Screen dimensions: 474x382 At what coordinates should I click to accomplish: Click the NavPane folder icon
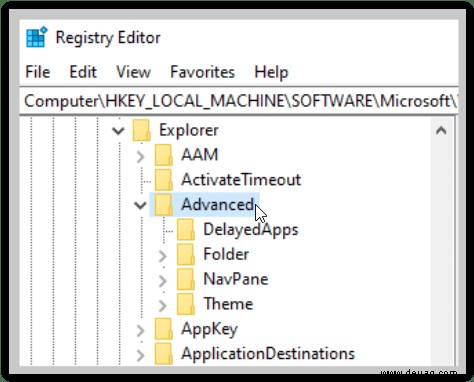pos(186,279)
